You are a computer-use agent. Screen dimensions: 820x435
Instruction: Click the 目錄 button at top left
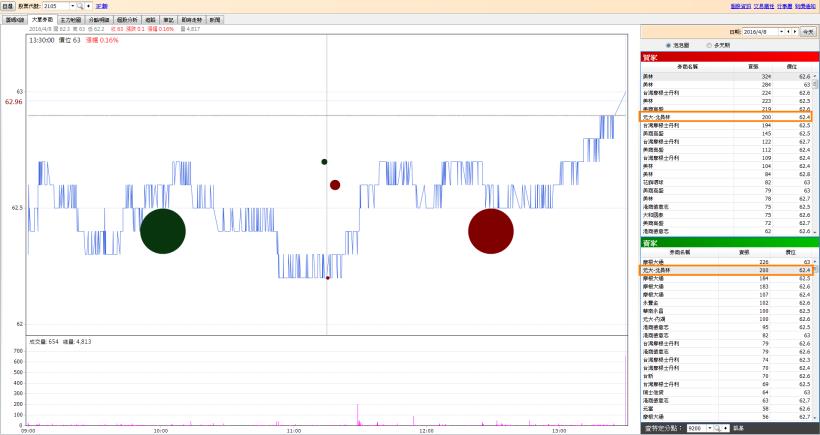pos(7,6)
